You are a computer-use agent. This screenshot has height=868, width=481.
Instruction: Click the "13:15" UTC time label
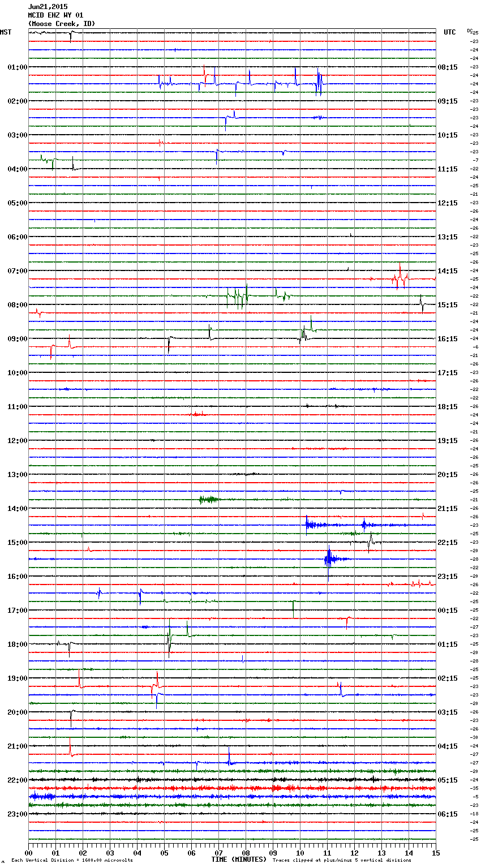tap(448, 237)
